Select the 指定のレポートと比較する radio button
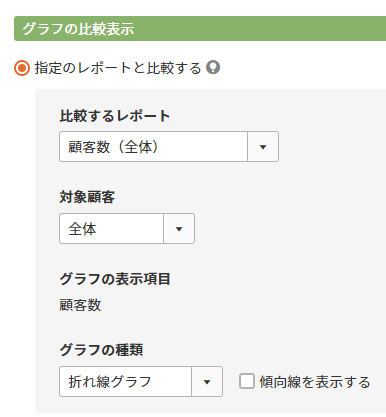This screenshot has width=386, height=417. point(22,68)
